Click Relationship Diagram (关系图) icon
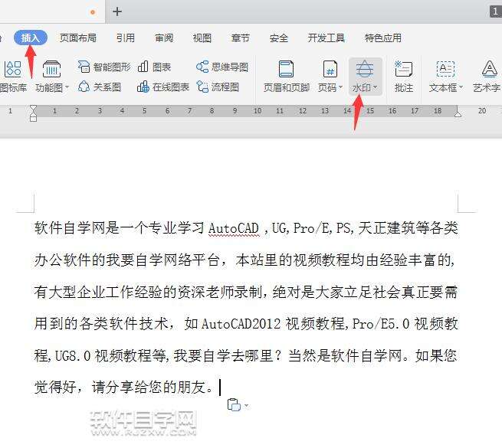The image size is (502, 448). [99, 87]
